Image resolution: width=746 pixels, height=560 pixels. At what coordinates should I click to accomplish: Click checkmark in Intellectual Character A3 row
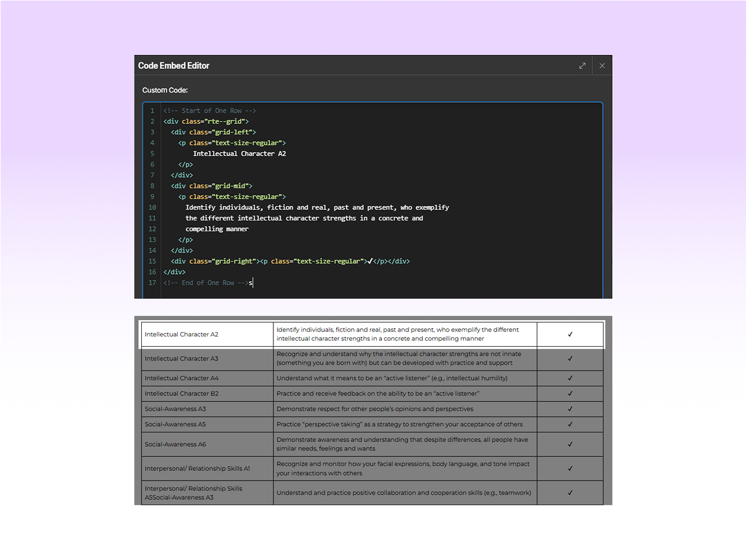(x=570, y=359)
